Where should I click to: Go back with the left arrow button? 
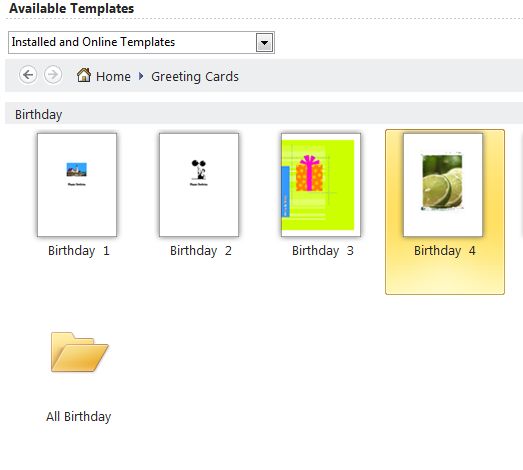28,74
